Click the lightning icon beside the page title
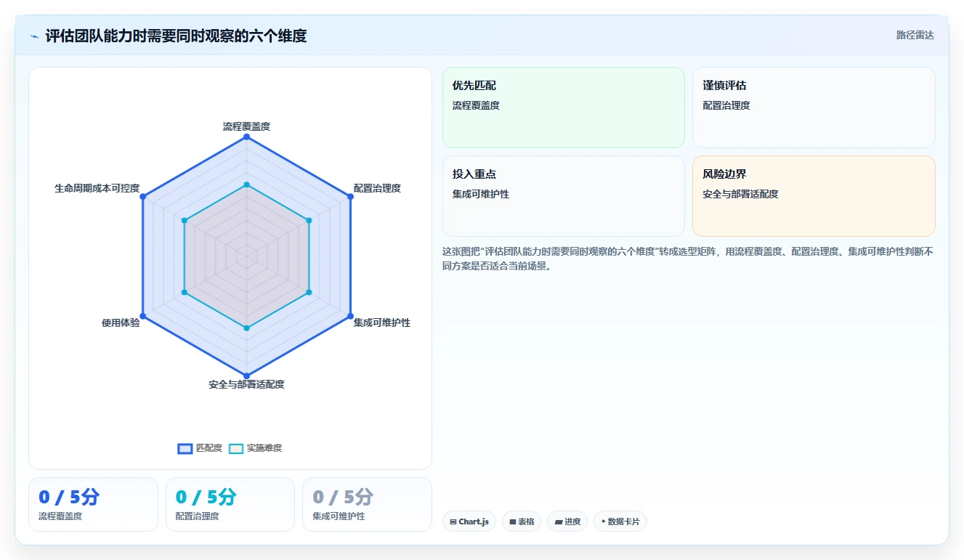 point(34,36)
